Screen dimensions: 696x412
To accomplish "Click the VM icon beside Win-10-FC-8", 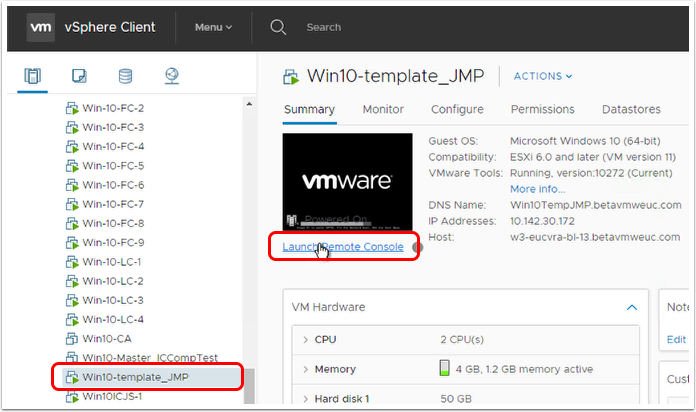I will (x=72, y=223).
